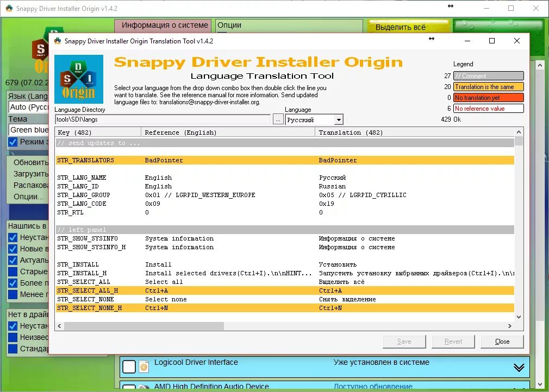
Task: Toggle the Старые checkbox in main window
Action: pyautogui.click(x=13, y=271)
